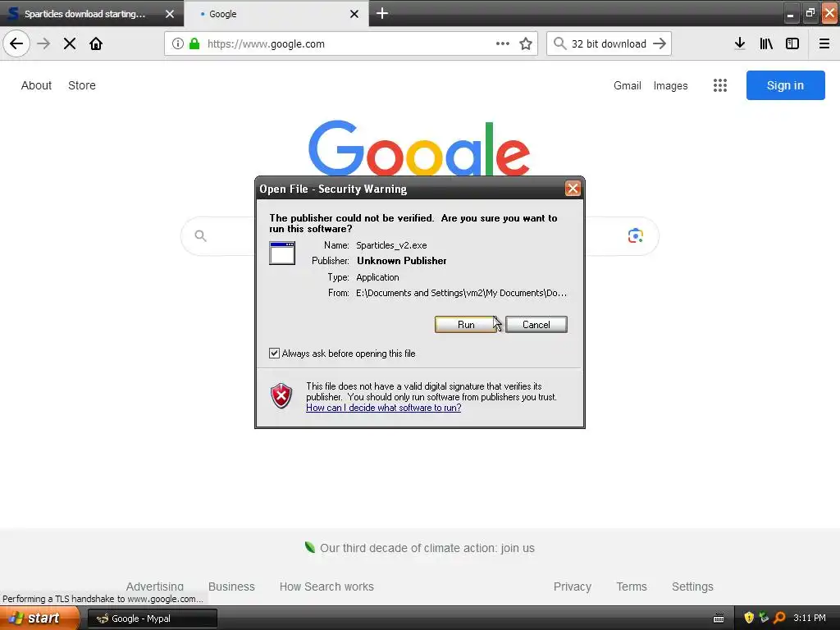
Task: Open a new tab with the plus button
Action: (382, 13)
